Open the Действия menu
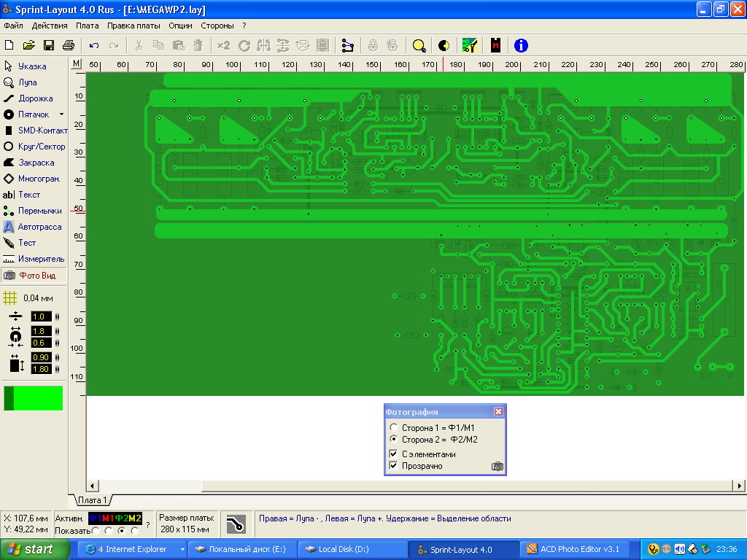This screenshot has width=747, height=560. point(50,26)
